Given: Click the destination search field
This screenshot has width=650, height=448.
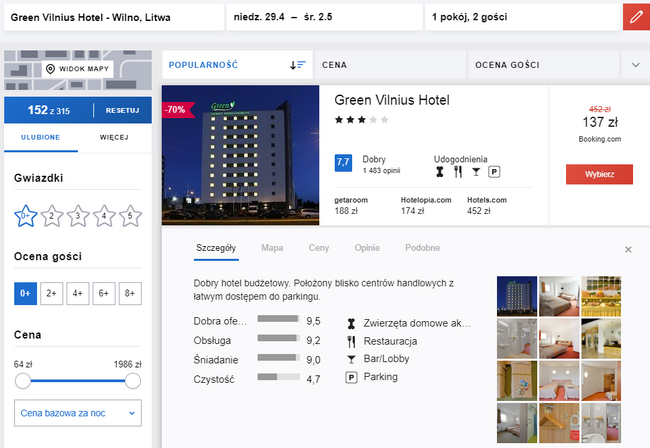Looking at the screenshot, I should pyautogui.click(x=114, y=17).
